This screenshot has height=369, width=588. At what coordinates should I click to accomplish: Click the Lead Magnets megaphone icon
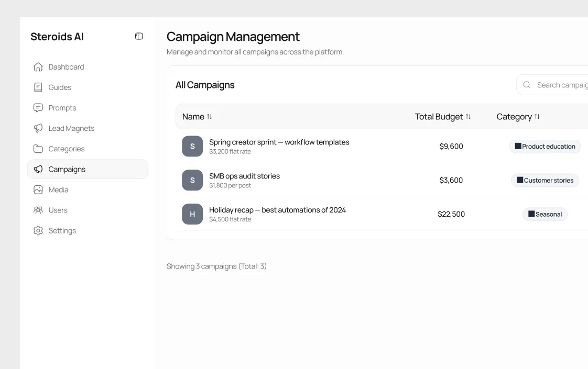click(x=38, y=128)
